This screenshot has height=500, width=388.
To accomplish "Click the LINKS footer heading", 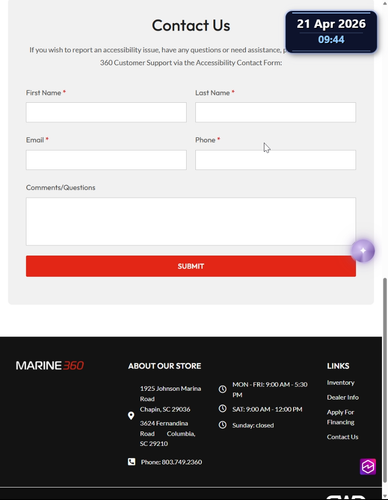I will (338, 366).
